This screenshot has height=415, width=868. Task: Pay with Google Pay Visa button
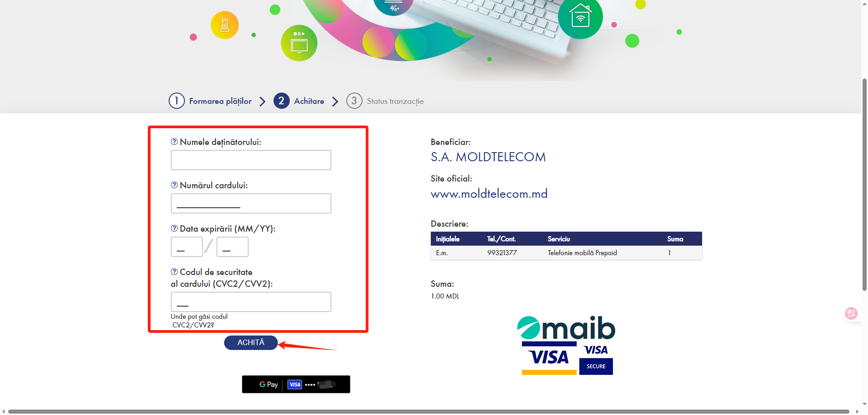coord(296,384)
